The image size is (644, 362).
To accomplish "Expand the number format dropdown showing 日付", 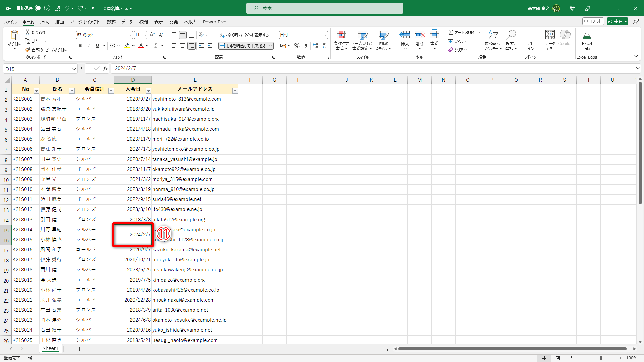I will (325, 35).
